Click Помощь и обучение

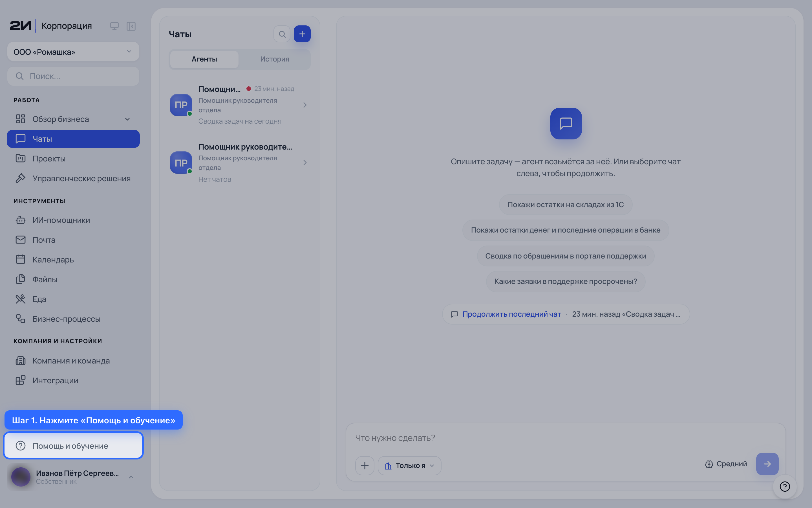point(73,446)
